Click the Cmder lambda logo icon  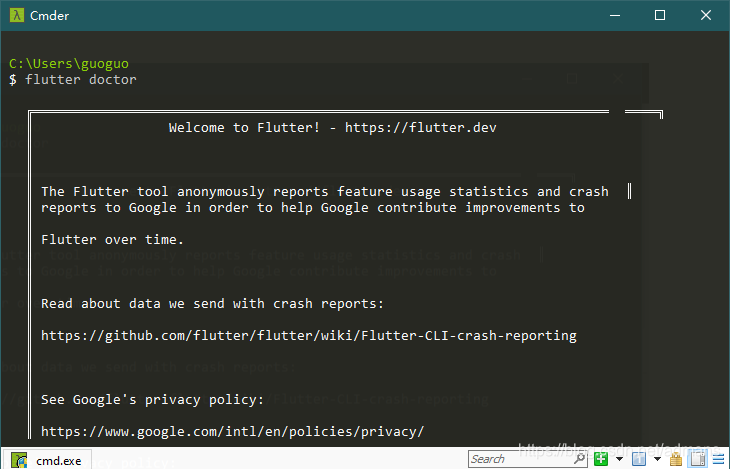click(16, 15)
